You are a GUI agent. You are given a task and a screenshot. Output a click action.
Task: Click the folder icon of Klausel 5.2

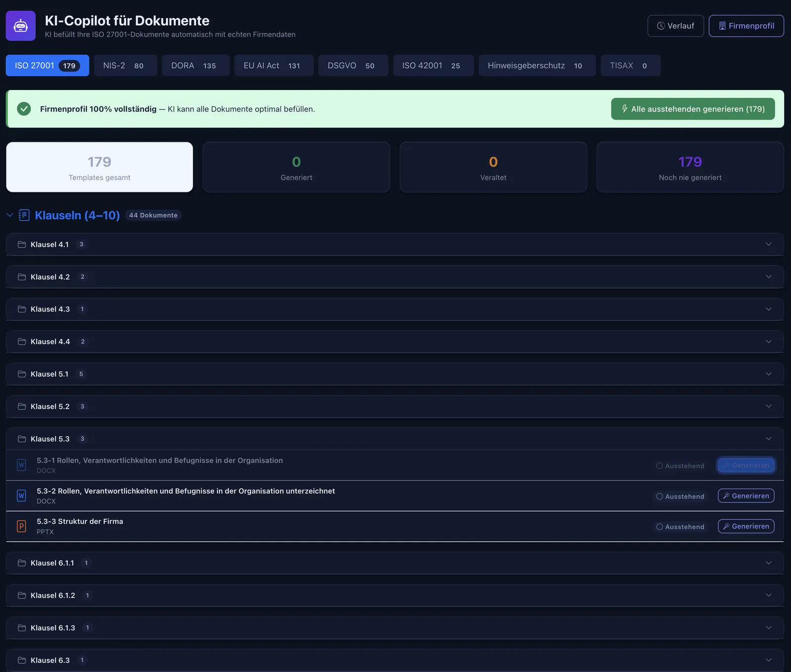[22, 406]
